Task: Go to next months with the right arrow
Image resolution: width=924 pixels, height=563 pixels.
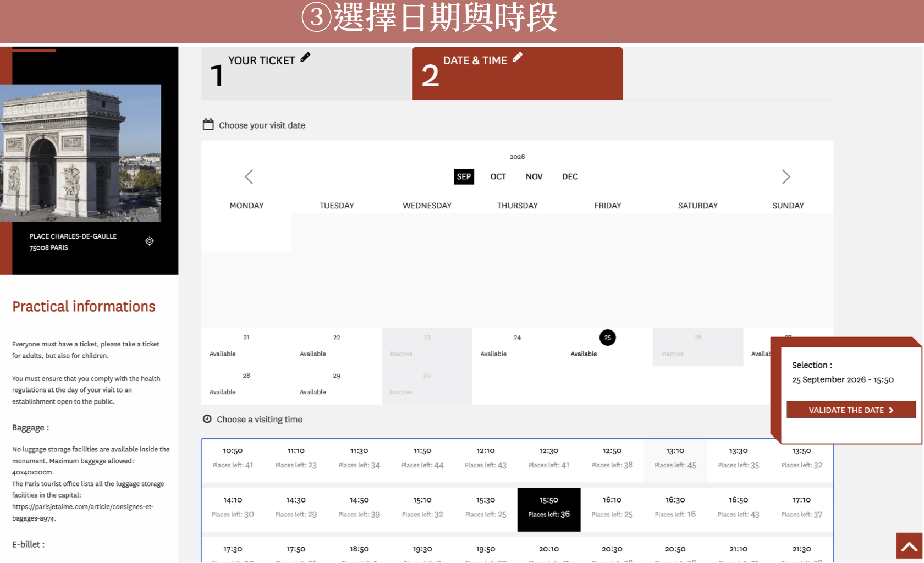Action: [786, 176]
